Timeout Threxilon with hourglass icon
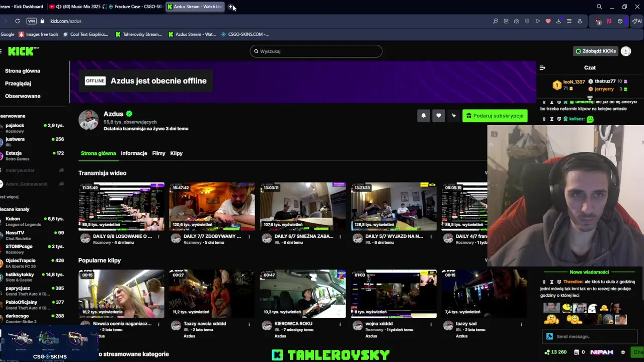This screenshot has height=362, width=644. tap(551, 282)
